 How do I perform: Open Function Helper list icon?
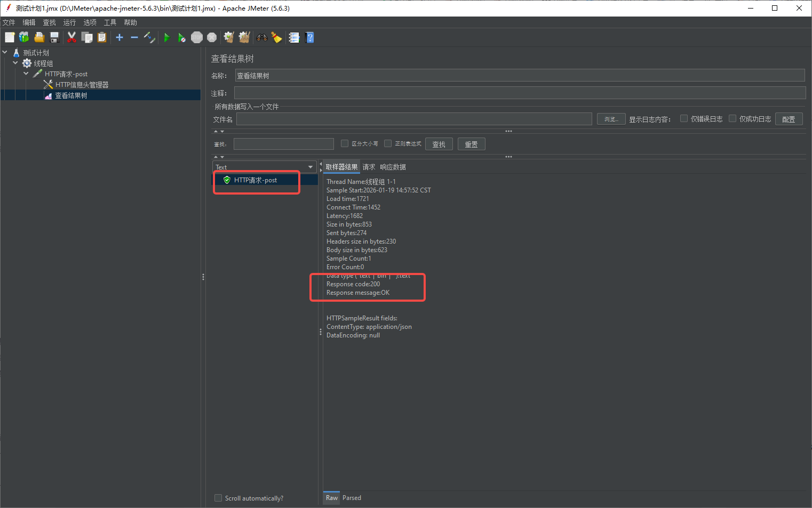point(294,37)
